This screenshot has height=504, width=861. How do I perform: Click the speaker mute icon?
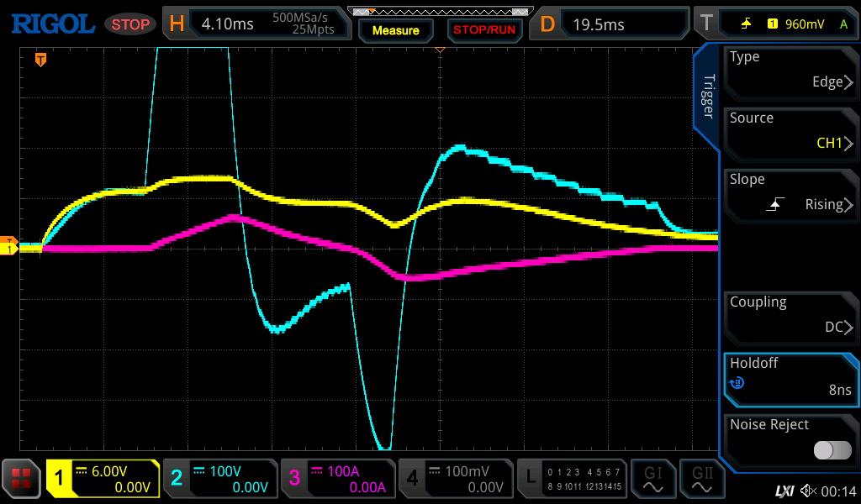(x=808, y=491)
